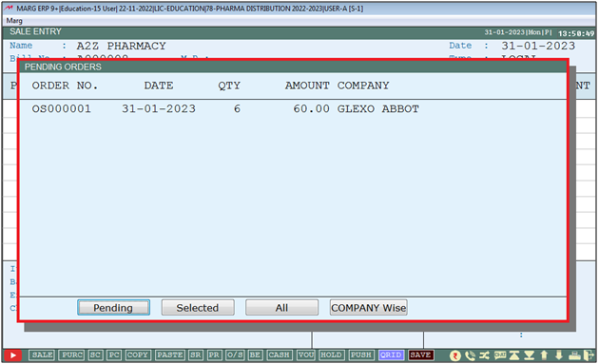
Task: Click the O/S shortcut button
Action: click(x=235, y=355)
